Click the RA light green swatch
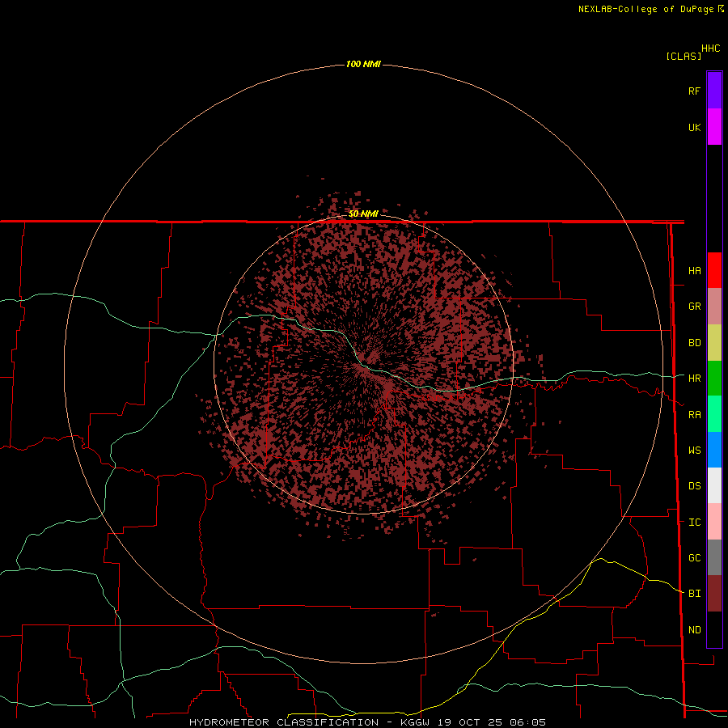The image size is (728, 728). [x=714, y=414]
